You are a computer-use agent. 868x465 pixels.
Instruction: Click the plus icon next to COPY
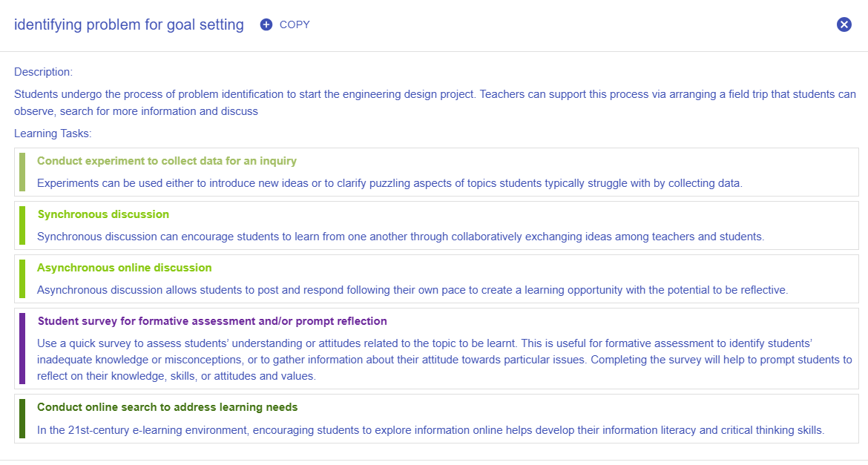266,24
